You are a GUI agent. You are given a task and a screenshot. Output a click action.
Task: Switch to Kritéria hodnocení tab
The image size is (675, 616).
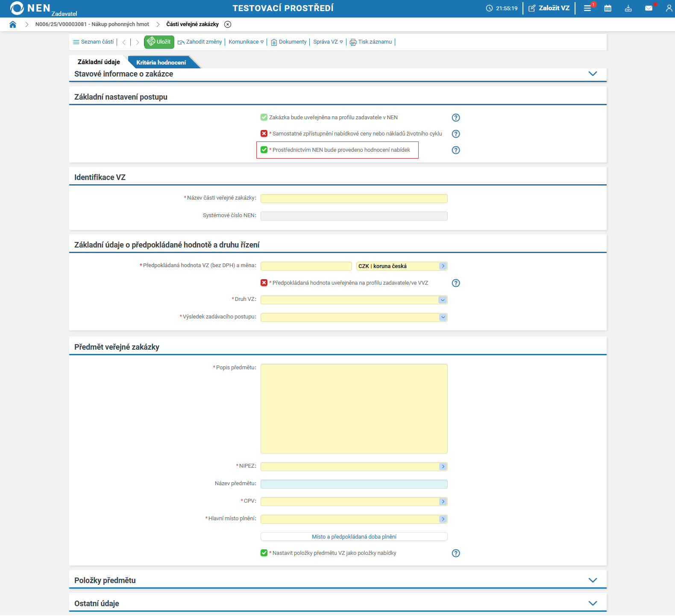tap(161, 62)
